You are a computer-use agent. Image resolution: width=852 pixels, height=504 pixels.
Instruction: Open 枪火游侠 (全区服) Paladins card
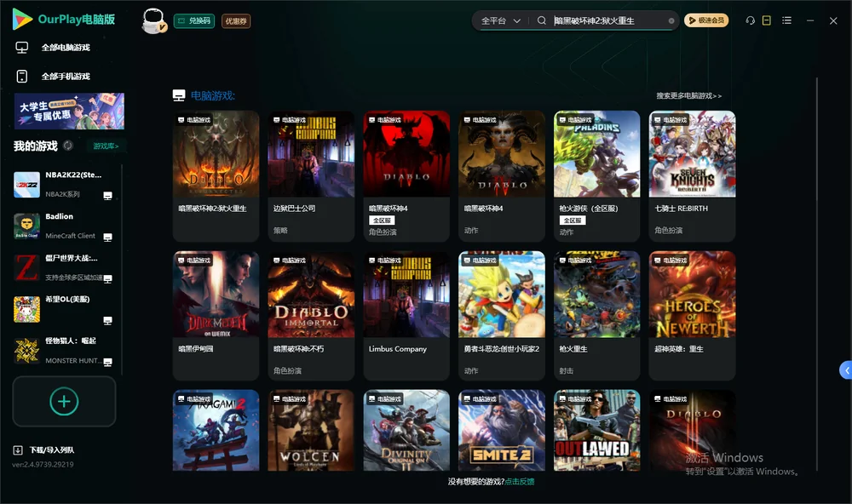coord(596,176)
